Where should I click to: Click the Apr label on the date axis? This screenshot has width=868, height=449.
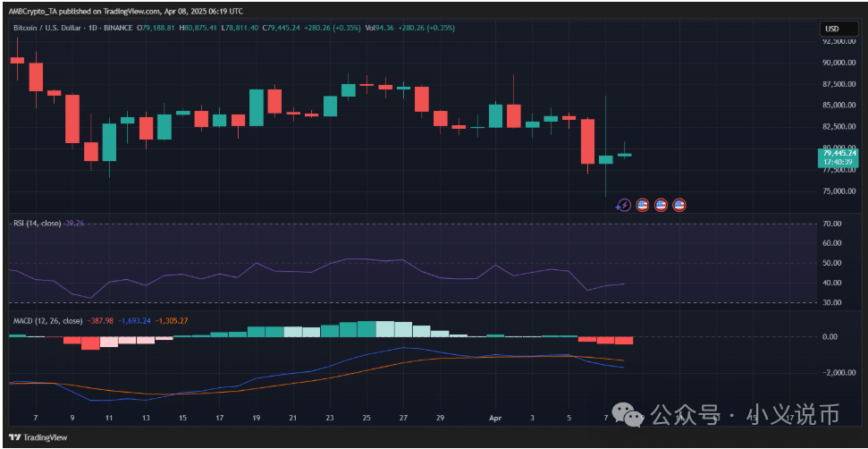pyautogui.click(x=494, y=418)
